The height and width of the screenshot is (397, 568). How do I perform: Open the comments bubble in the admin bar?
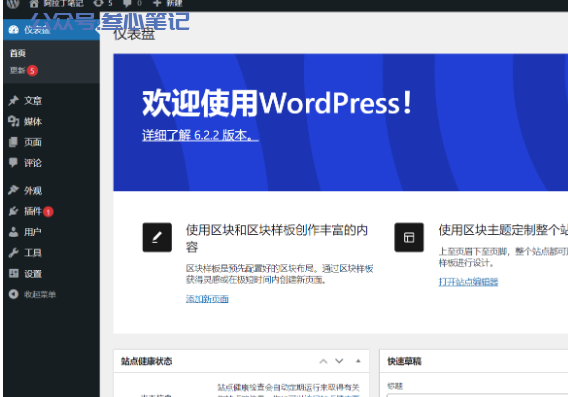click(x=128, y=4)
